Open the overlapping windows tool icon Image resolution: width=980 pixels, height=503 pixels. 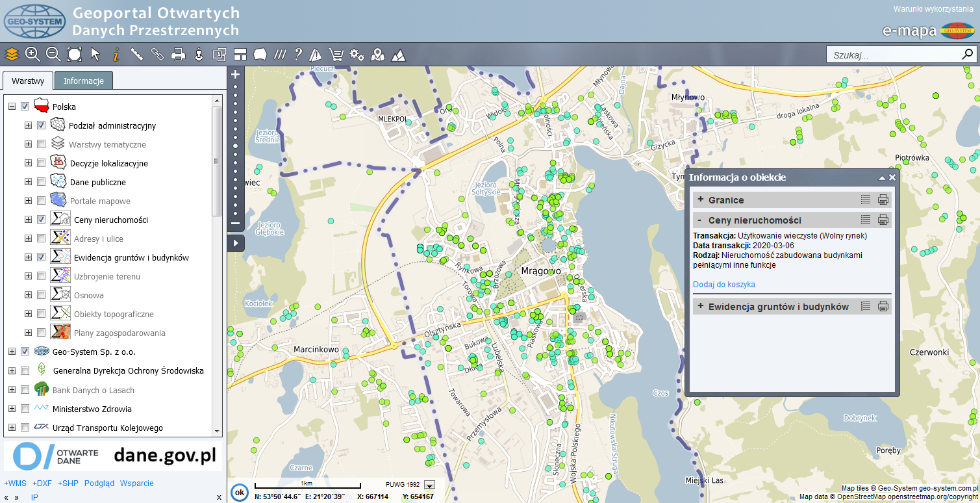click(220, 55)
